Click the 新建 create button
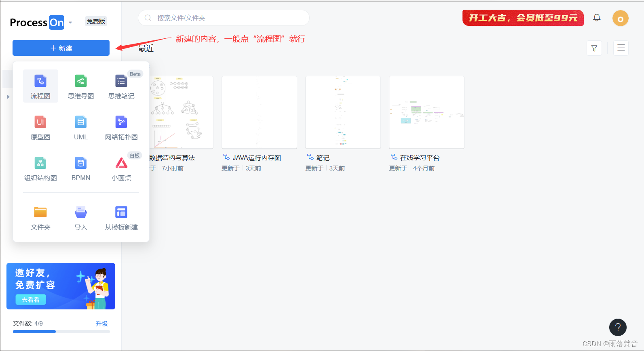This screenshot has height=351, width=644. click(x=61, y=48)
